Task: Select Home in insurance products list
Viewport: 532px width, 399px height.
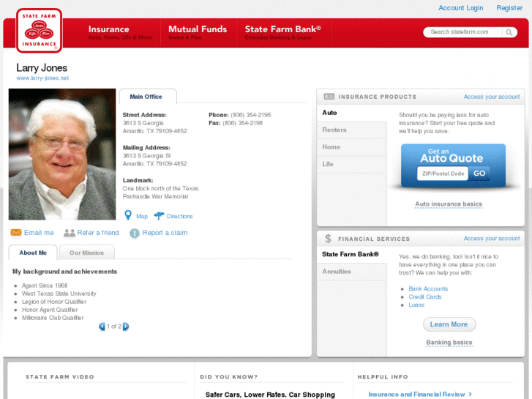Action: pyautogui.click(x=352, y=147)
